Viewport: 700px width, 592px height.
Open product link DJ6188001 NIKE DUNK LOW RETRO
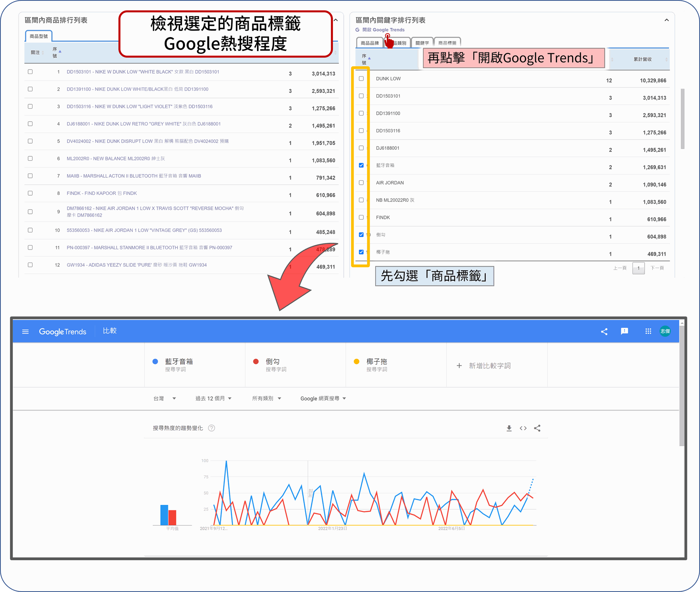144,124
